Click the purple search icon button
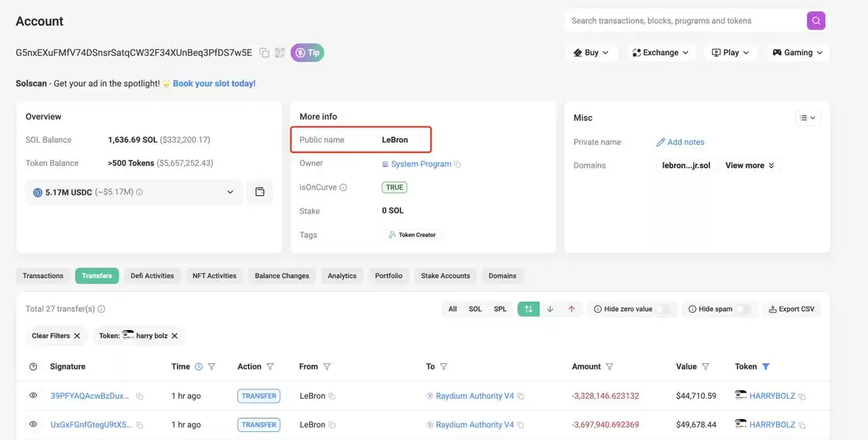Screen dimensions: 868x440 point(815,20)
